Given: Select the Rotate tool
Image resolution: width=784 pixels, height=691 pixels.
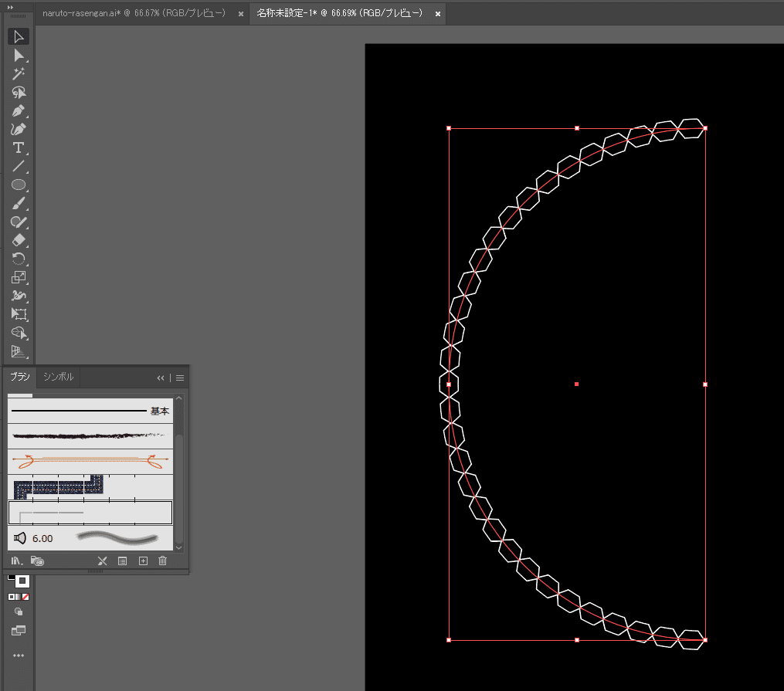Looking at the screenshot, I should (x=19, y=259).
